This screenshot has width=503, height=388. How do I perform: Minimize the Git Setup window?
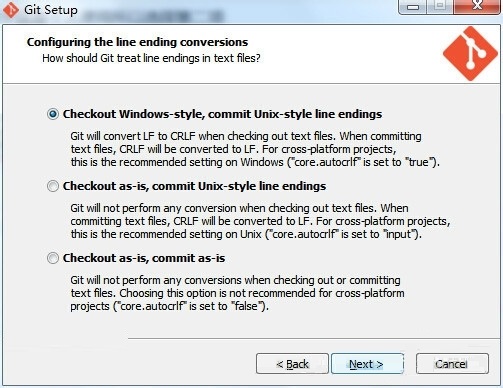pyautogui.click(x=412, y=7)
